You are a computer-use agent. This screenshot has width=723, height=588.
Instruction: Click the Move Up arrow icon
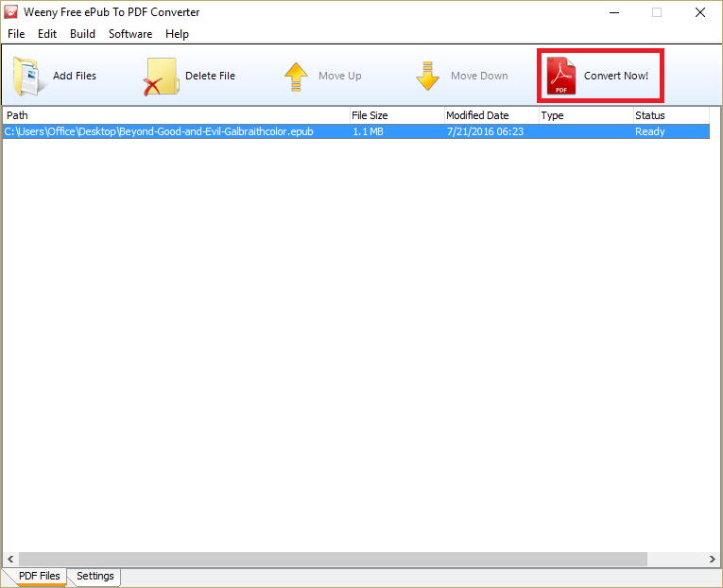click(x=296, y=77)
